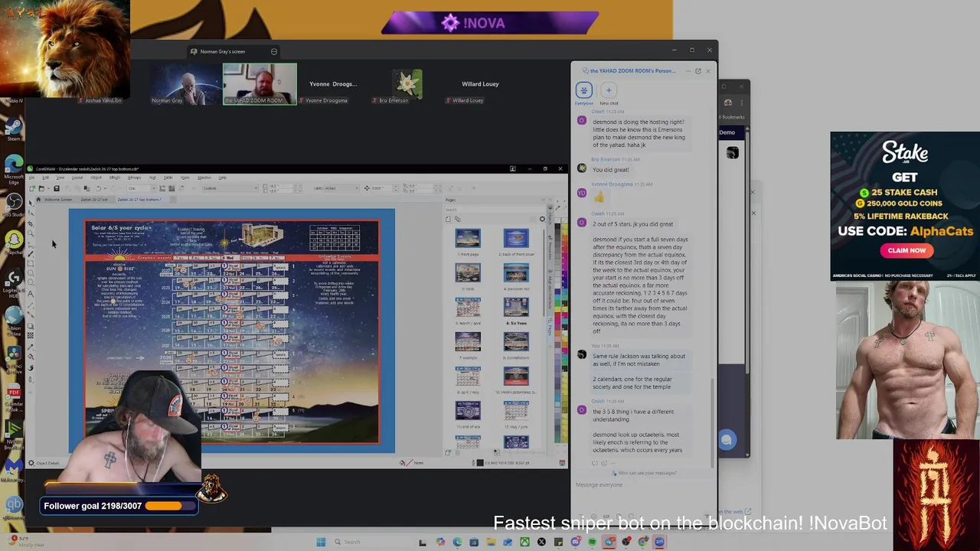Click the Who can see your messages link

point(647,473)
